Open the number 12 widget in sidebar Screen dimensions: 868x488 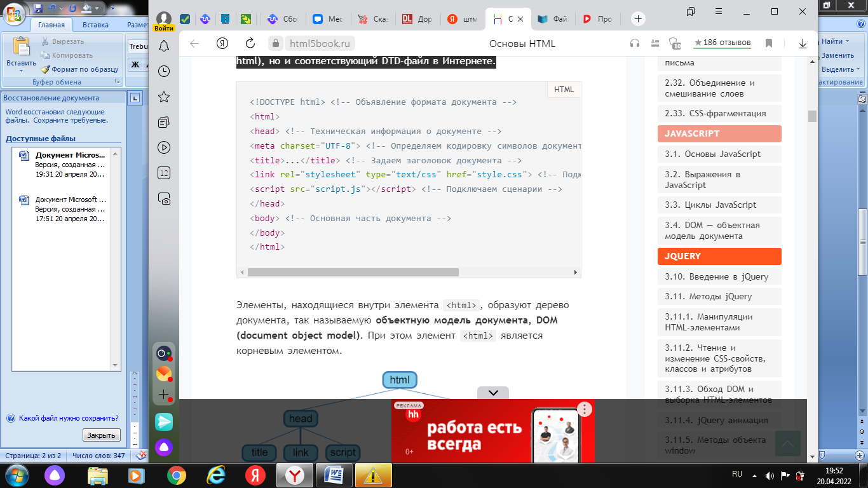pyautogui.click(x=164, y=173)
